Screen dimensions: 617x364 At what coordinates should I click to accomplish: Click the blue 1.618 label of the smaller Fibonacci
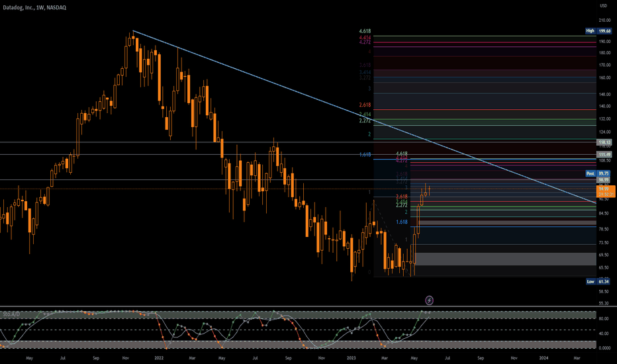[x=402, y=222]
